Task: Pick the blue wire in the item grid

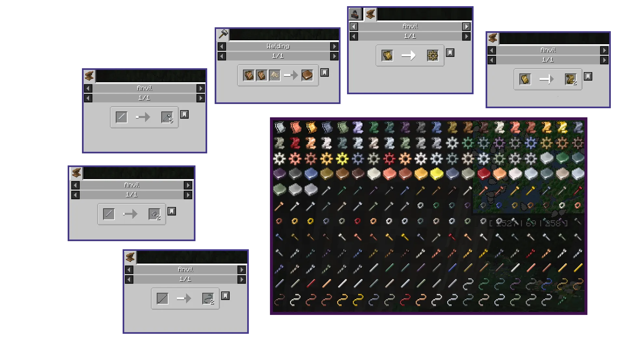Action: [x=546, y=283]
